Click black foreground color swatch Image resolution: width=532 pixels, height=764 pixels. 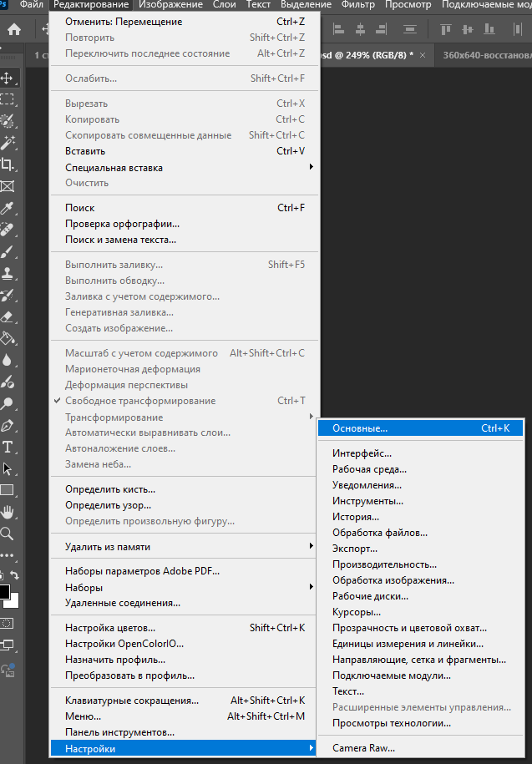point(4,591)
